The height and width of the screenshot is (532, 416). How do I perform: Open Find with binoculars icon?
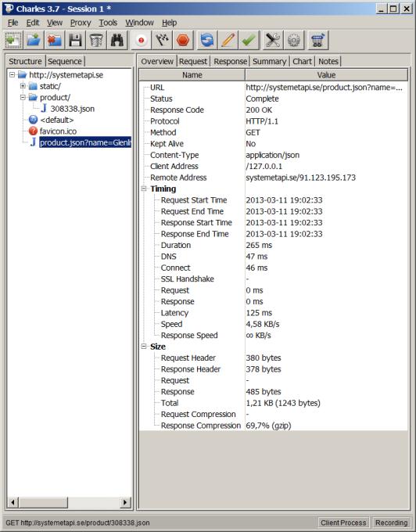117,41
